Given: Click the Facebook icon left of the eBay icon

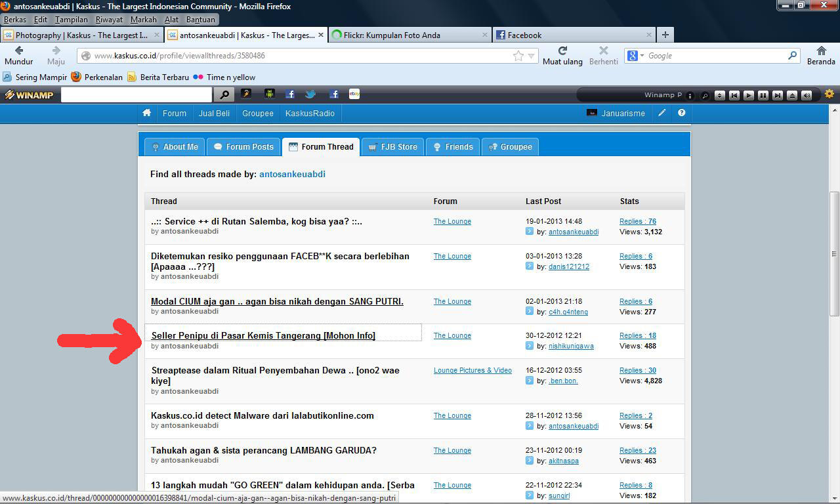Looking at the screenshot, I should 333,94.
